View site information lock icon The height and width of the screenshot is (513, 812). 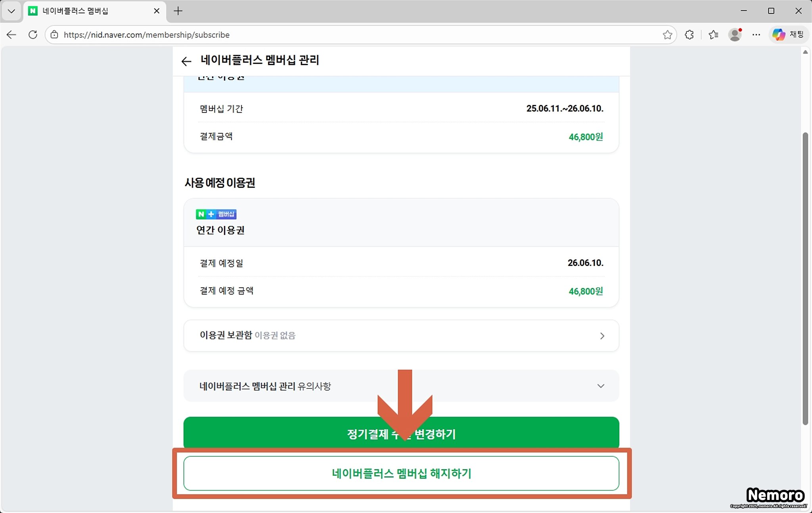coord(55,35)
